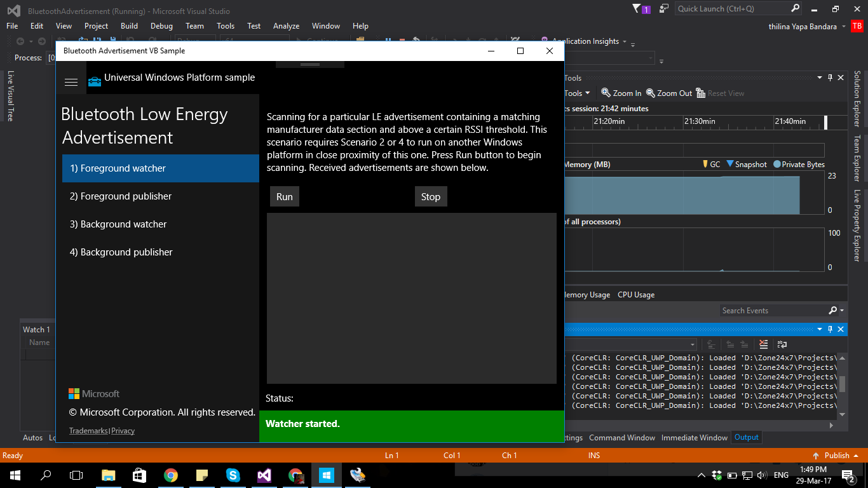The height and width of the screenshot is (488, 868).
Task: Select the Background watcher scenario
Action: coord(161,224)
